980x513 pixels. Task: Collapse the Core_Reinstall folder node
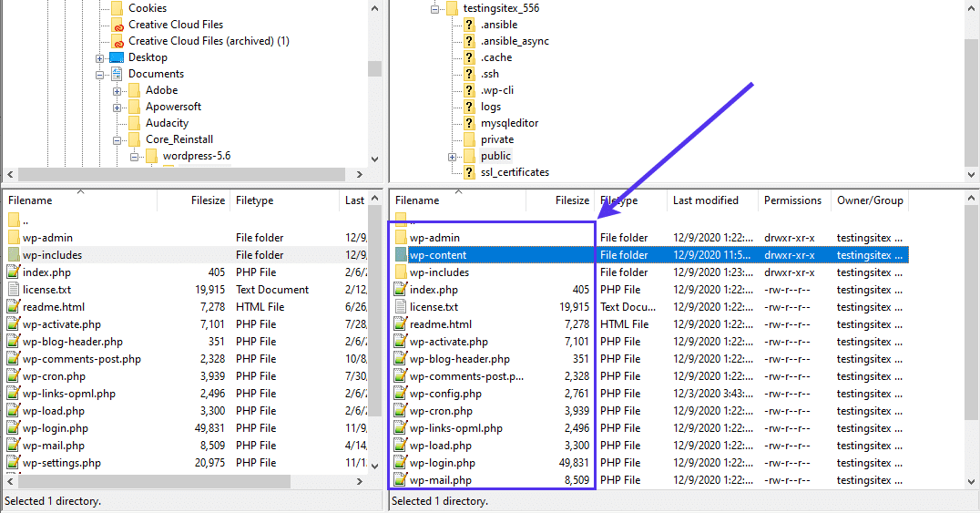117,140
